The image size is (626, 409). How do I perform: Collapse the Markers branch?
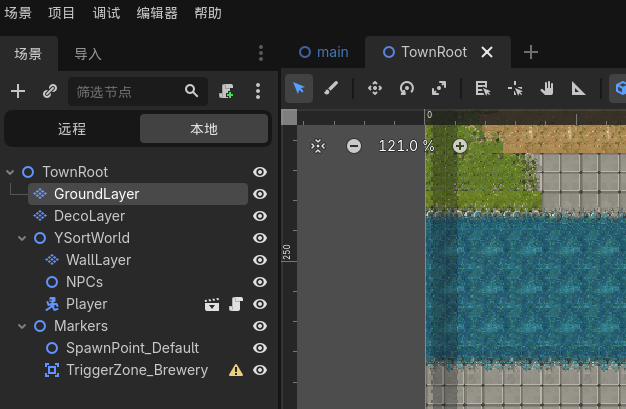(x=22, y=326)
